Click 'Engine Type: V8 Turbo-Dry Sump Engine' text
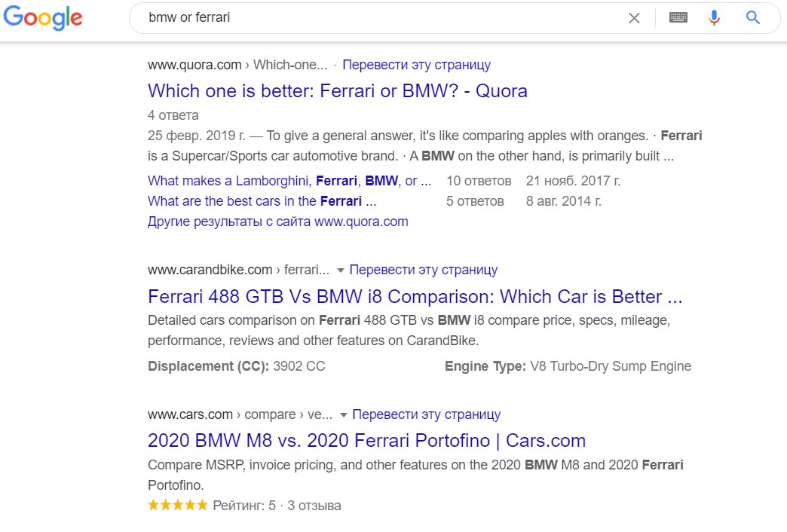 pyautogui.click(x=568, y=366)
